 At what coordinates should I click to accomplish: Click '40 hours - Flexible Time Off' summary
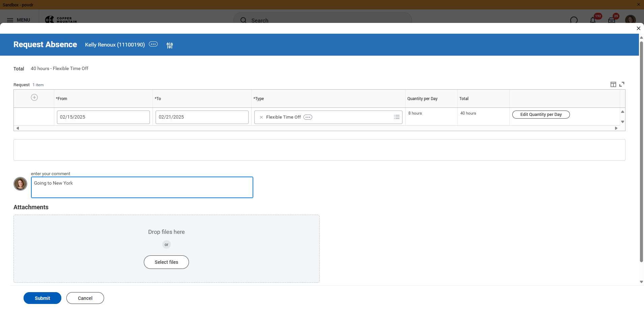coord(60,68)
